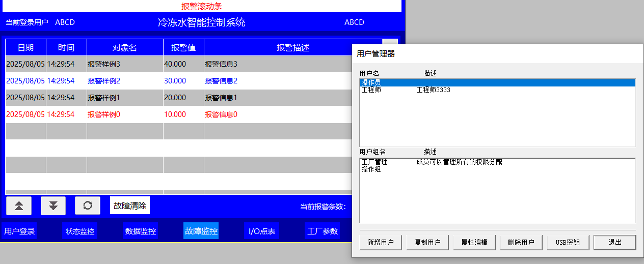Select the 故障监控 tab
The width and height of the screenshot is (644, 264).
pos(201,231)
